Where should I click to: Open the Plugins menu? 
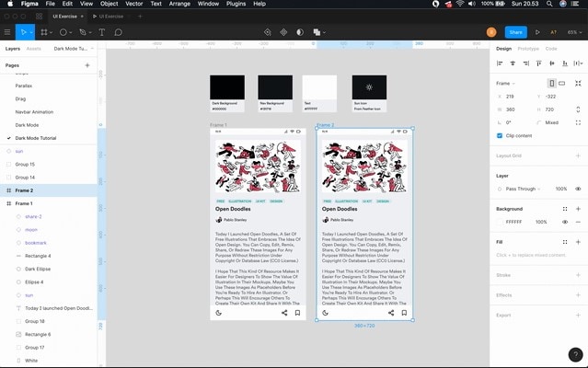(236, 4)
